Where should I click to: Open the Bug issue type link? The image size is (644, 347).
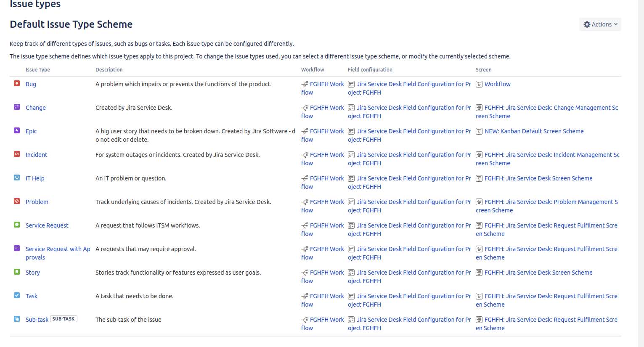tap(31, 84)
